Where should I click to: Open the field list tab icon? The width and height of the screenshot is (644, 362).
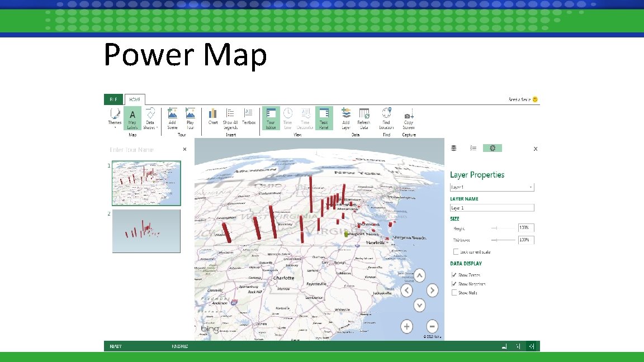pos(473,148)
